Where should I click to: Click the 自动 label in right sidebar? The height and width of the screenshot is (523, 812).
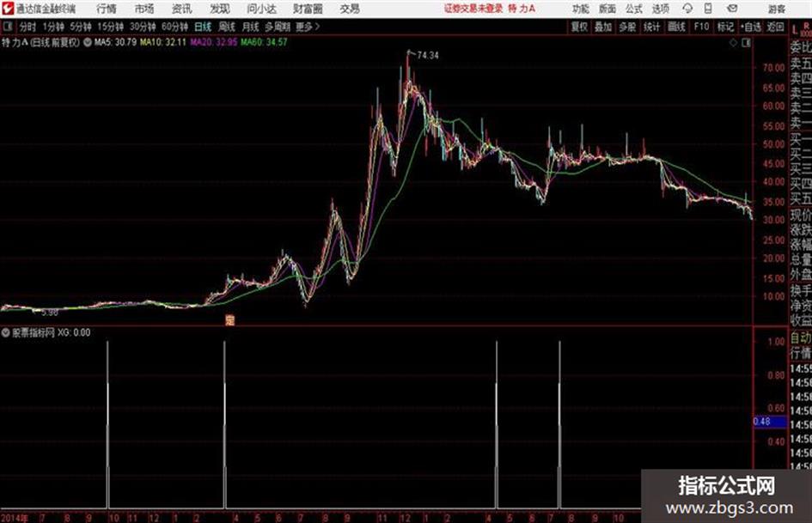[801, 338]
